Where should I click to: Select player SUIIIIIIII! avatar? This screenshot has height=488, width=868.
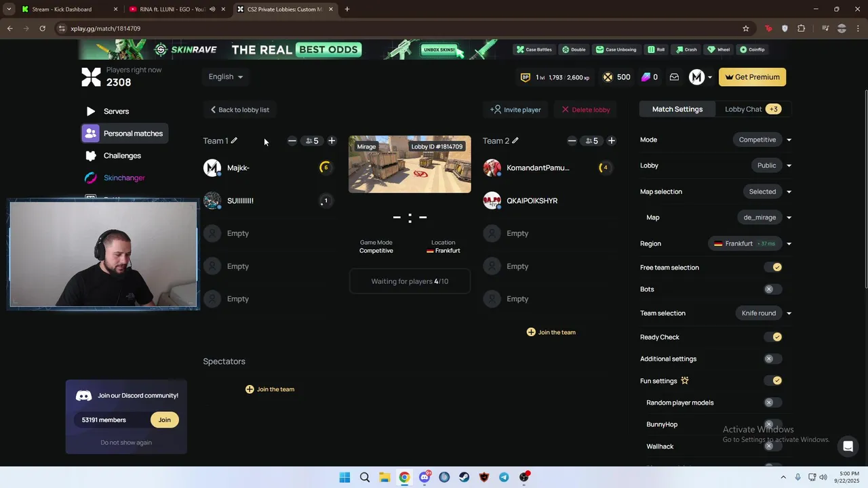pyautogui.click(x=212, y=201)
